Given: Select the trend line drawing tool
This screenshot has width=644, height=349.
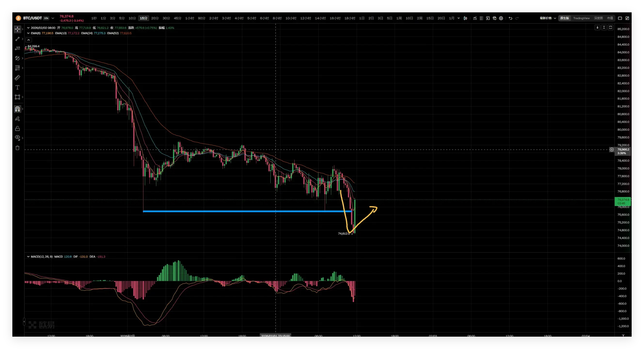Looking at the screenshot, I should pos(17,39).
